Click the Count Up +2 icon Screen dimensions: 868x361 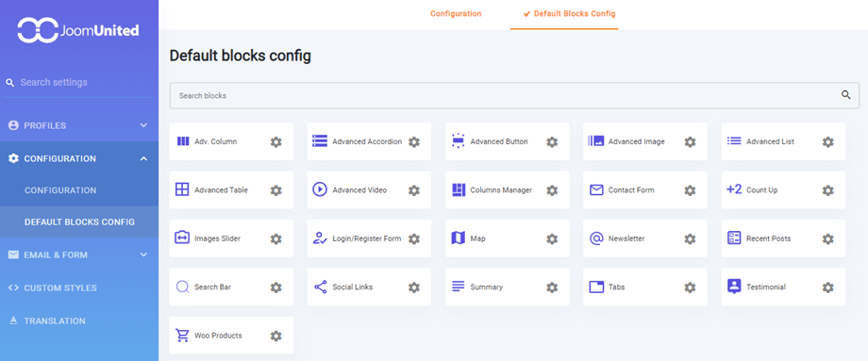(734, 189)
